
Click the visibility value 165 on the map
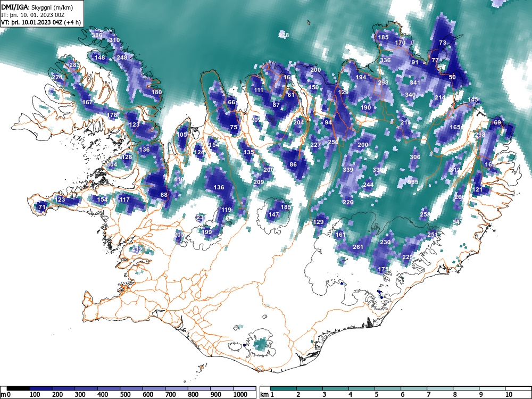coord(455,127)
